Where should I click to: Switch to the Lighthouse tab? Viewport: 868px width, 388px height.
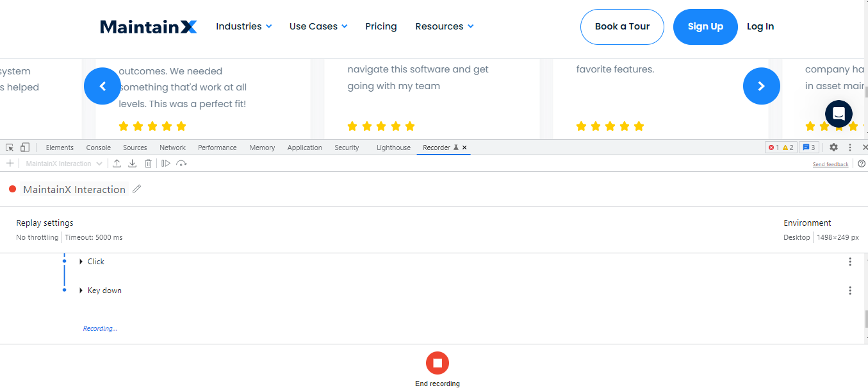click(393, 148)
